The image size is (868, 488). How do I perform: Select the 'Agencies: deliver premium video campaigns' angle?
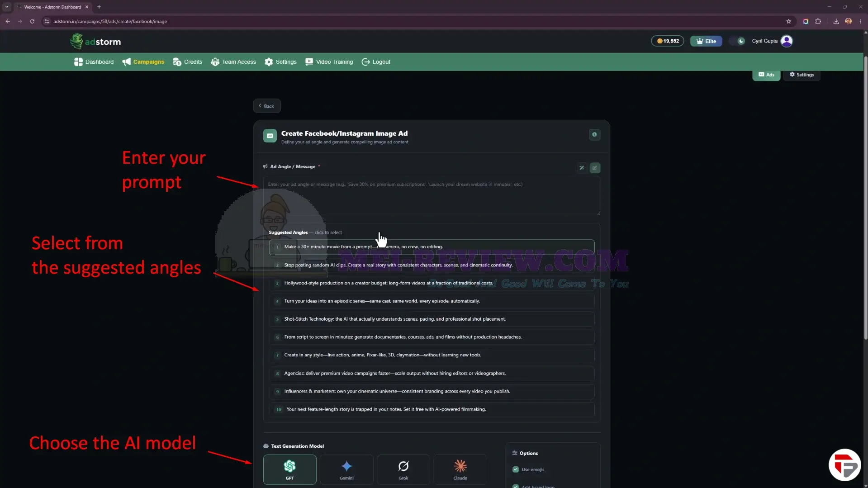point(432,374)
